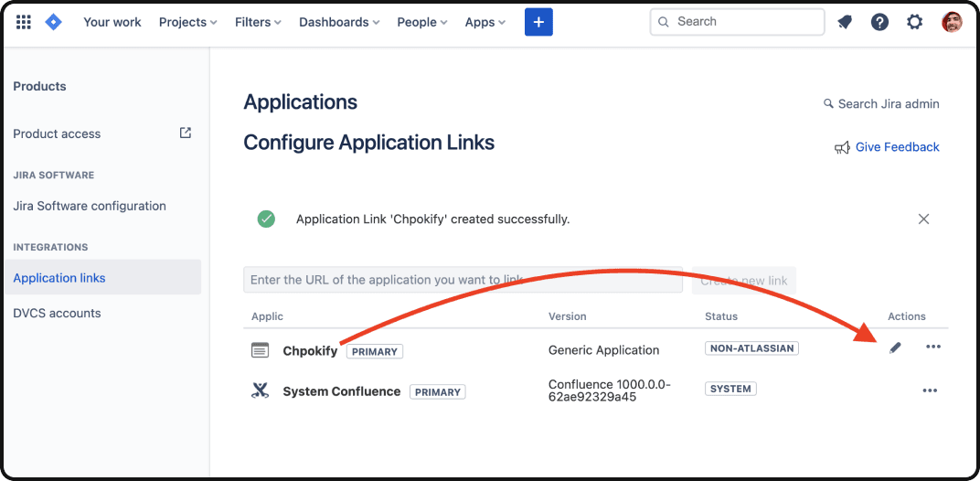
Task: Click the Give Feedback link
Action: tap(898, 147)
